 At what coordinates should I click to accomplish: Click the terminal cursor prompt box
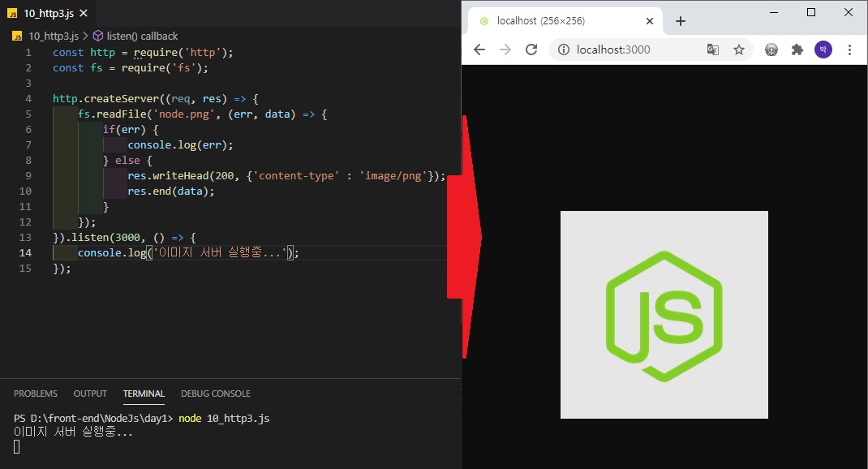tap(16, 446)
